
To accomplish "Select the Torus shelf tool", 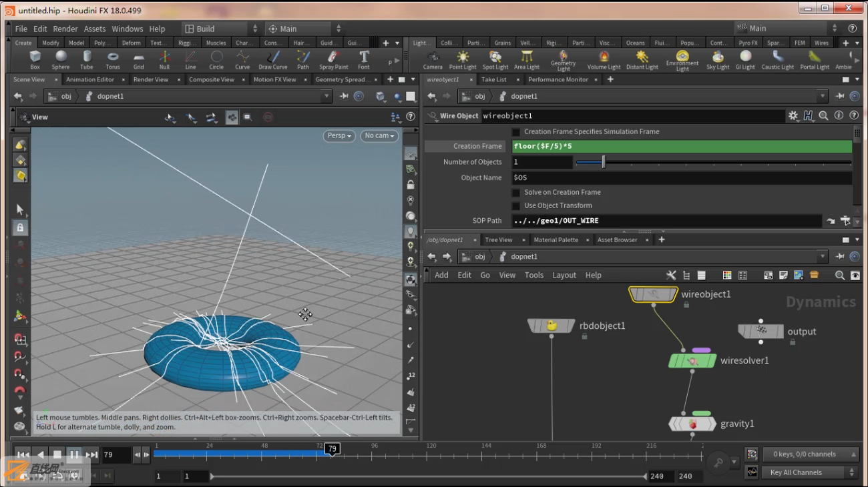I will coord(113,60).
